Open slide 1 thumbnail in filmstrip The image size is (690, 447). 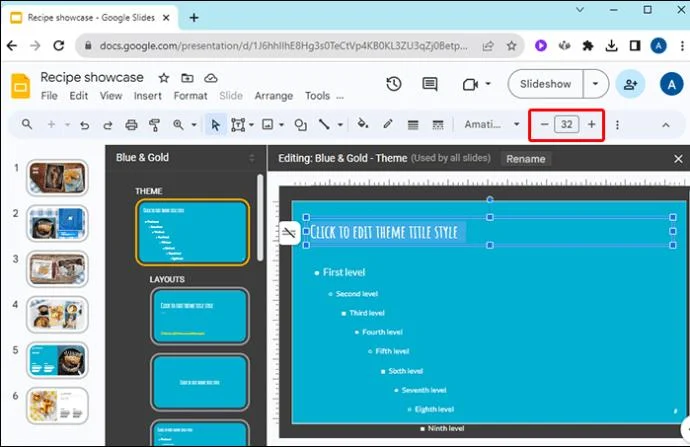(x=57, y=178)
